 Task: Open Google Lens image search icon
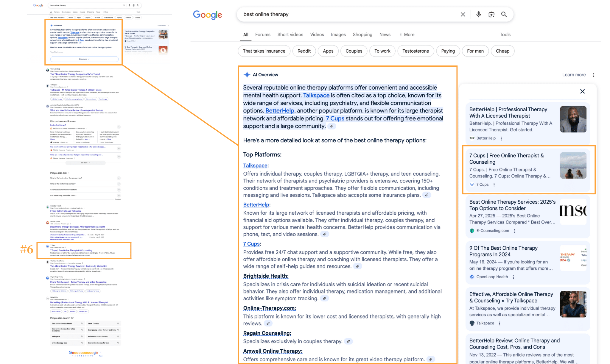click(491, 14)
